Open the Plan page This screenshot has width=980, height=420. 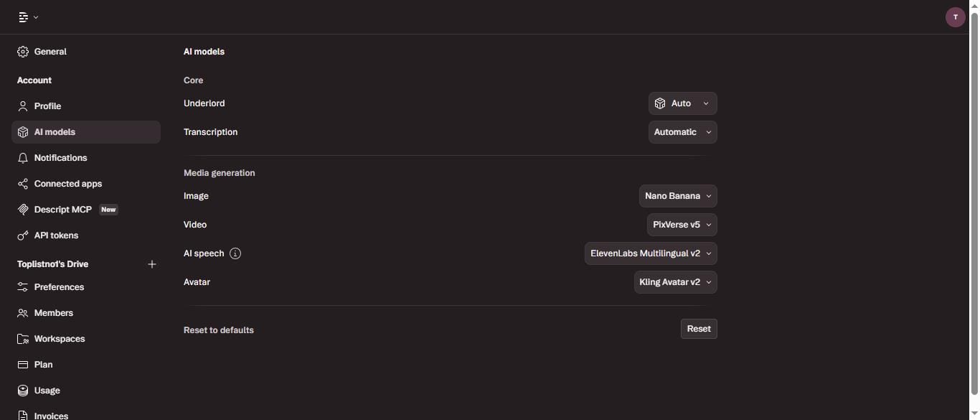pyautogui.click(x=86, y=365)
